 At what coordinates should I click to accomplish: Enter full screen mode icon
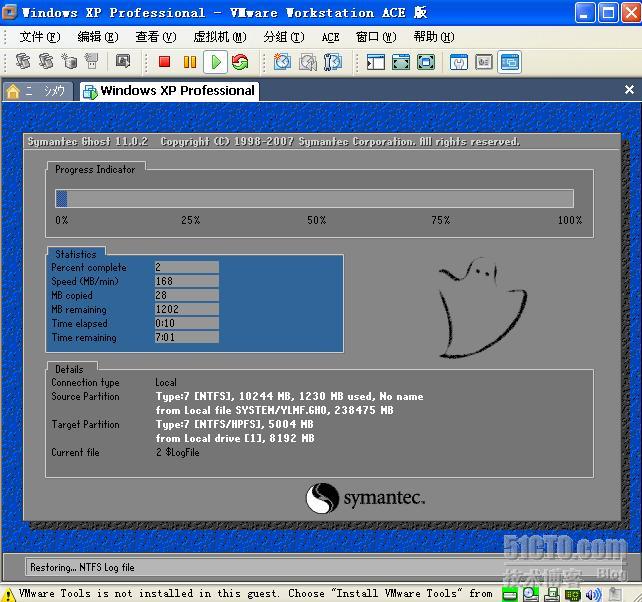400,62
